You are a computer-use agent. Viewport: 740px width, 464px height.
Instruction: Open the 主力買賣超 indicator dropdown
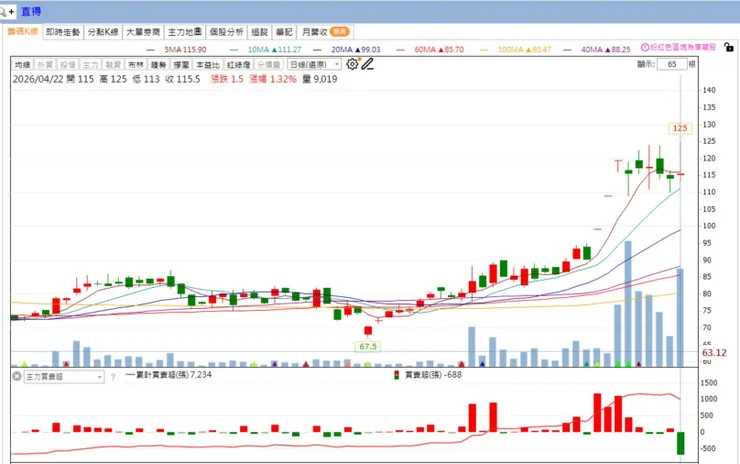tap(64, 377)
